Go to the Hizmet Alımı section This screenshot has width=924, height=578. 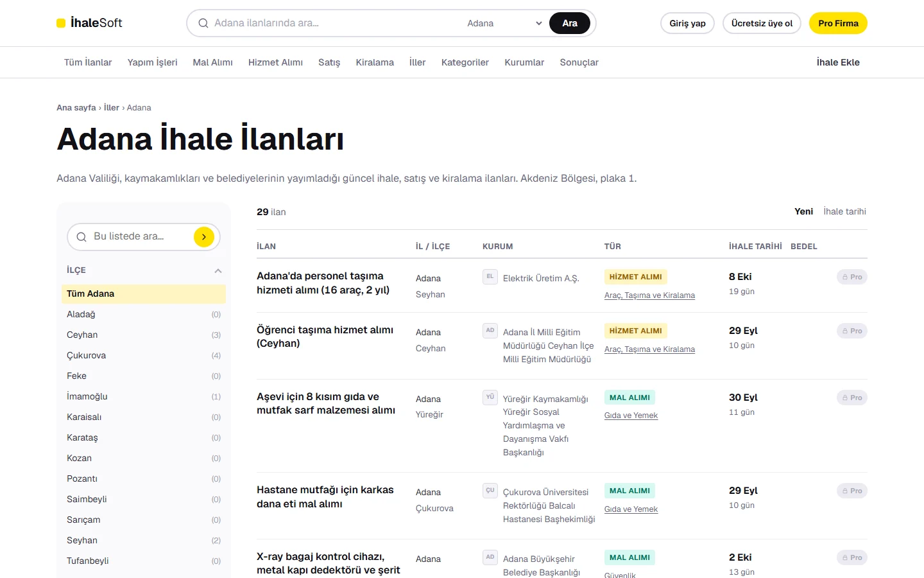(x=275, y=62)
